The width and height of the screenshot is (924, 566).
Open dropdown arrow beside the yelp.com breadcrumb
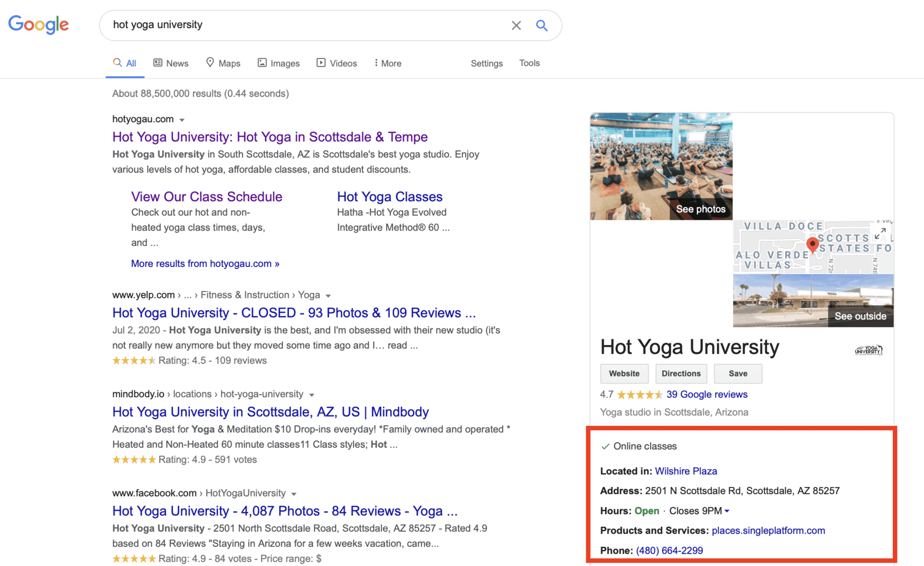click(328, 296)
